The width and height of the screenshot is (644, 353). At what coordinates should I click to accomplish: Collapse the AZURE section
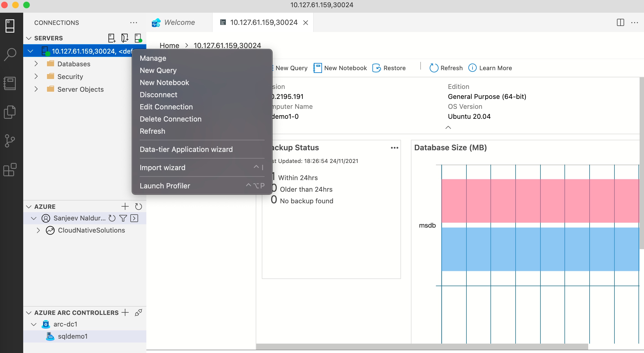pyautogui.click(x=29, y=207)
